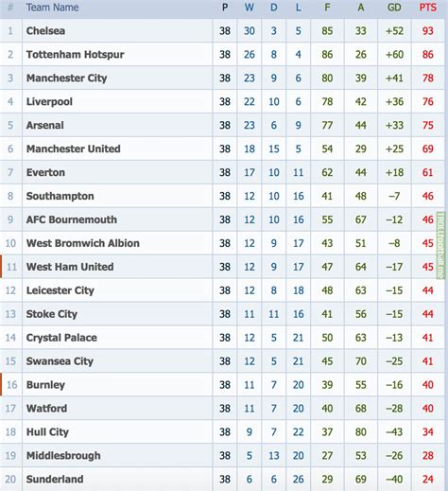Click the D draws column header

(274, 8)
